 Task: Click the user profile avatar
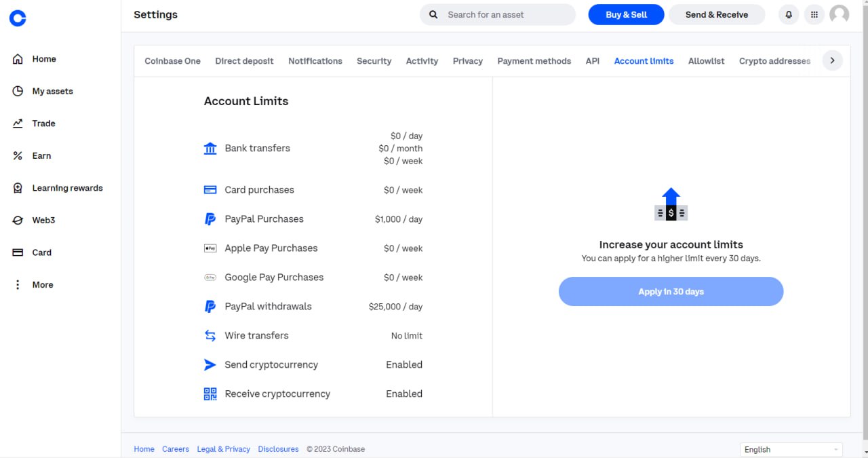[x=840, y=14]
